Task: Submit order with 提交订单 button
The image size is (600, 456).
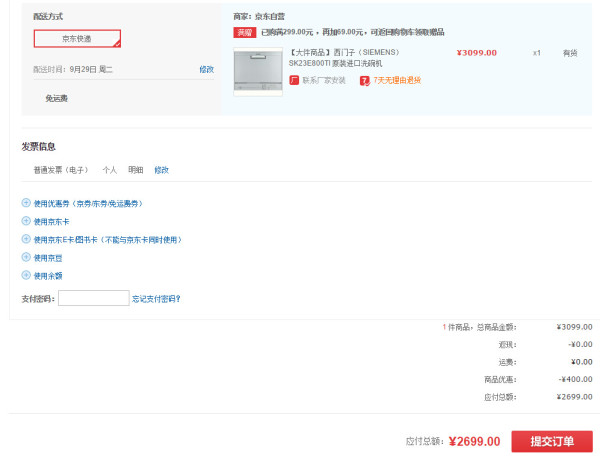Action: pyautogui.click(x=552, y=441)
